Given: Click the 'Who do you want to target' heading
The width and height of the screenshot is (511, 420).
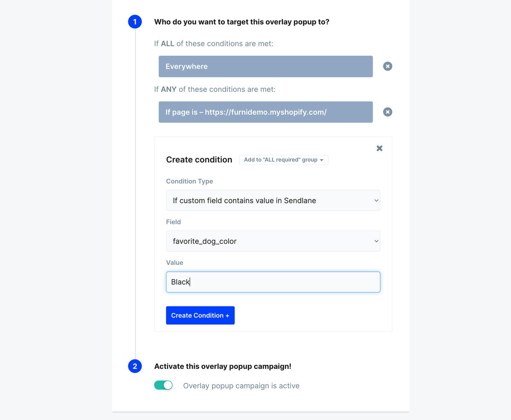Looking at the screenshot, I should [241, 22].
